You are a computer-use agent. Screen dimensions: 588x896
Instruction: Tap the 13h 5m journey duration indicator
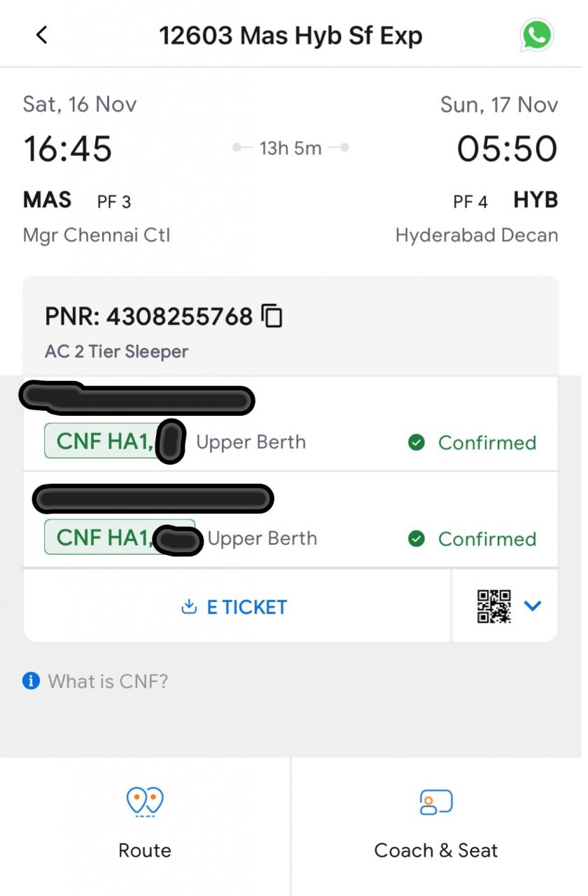(290, 148)
